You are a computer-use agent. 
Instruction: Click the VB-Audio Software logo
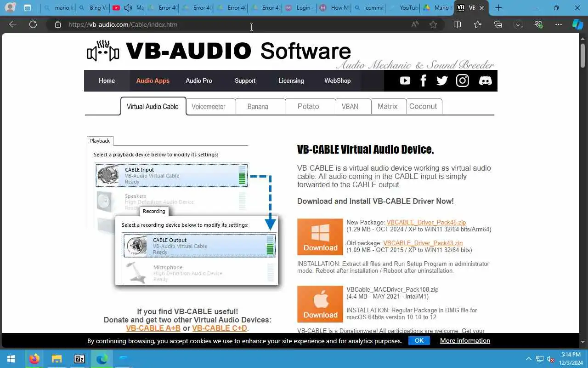(219, 51)
